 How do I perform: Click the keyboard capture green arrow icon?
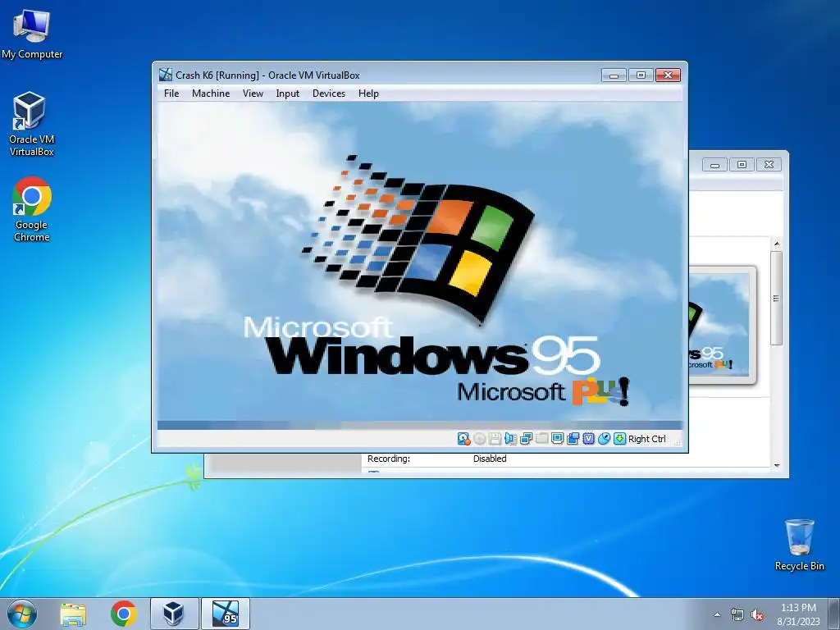[619, 439]
